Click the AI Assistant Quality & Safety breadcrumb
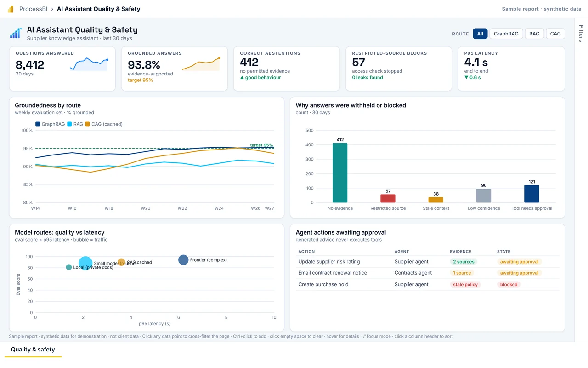This screenshot has height=368, width=588. [x=99, y=9]
